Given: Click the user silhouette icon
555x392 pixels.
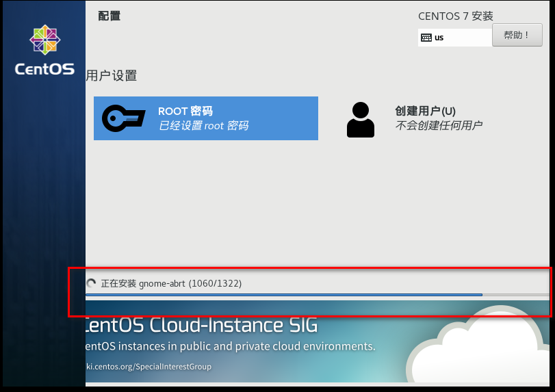Looking at the screenshot, I should pos(361,120).
